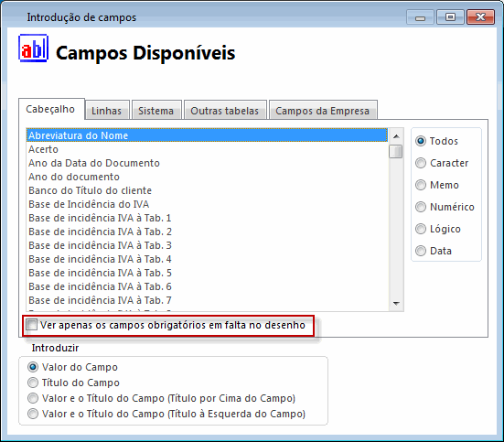504x442 pixels.
Task: Open the Sistema tab
Action: [155, 111]
